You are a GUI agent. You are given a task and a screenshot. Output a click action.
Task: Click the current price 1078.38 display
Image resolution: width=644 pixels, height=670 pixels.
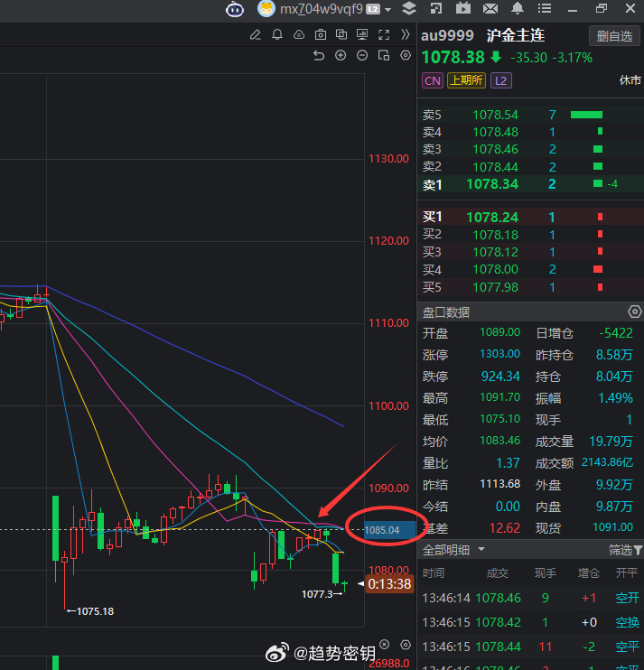(x=453, y=57)
